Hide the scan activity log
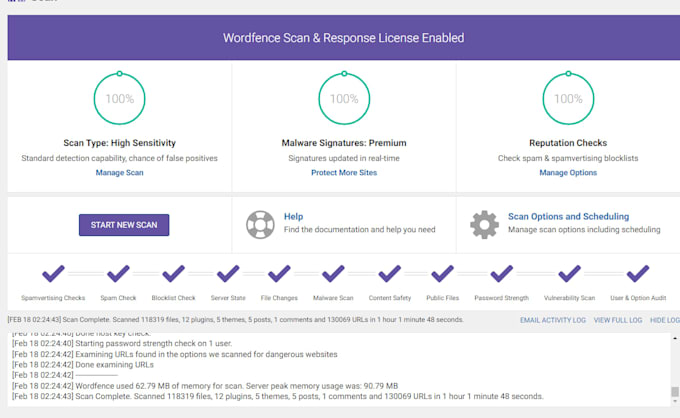 tap(665, 320)
